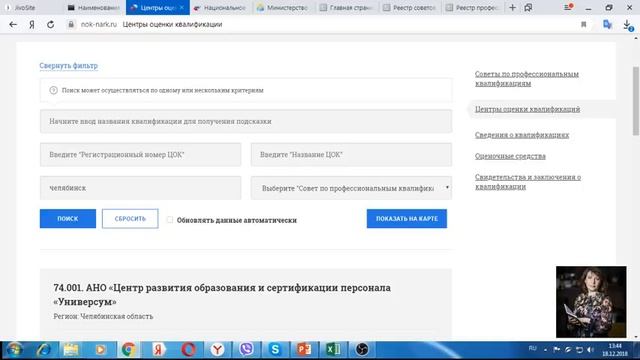Switch to the Главная страница tab

(347, 7)
